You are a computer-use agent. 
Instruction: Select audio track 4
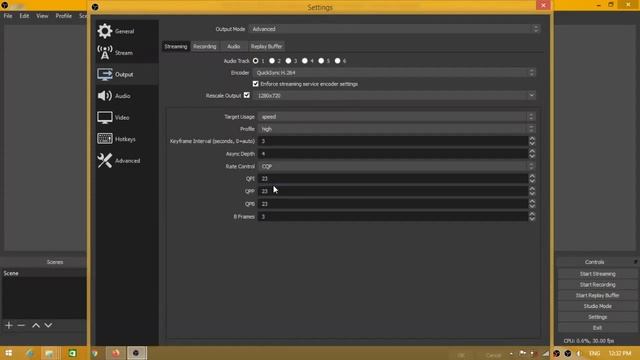(x=304, y=61)
